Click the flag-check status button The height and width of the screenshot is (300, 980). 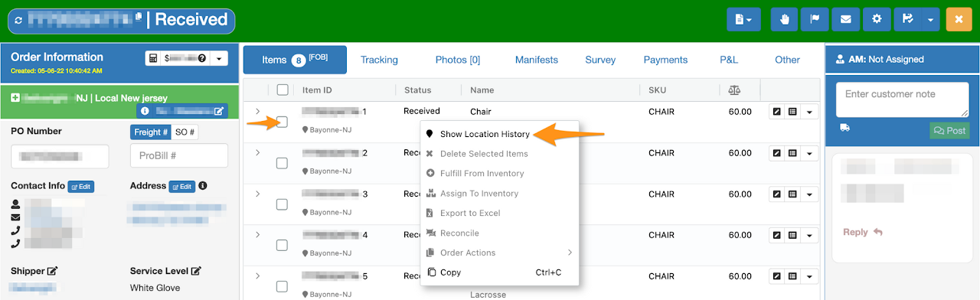[x=907, y=19]
